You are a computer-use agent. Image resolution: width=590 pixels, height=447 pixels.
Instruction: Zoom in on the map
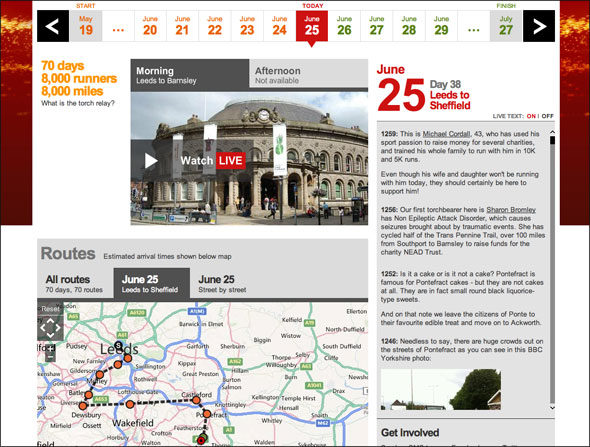(50, 348)
